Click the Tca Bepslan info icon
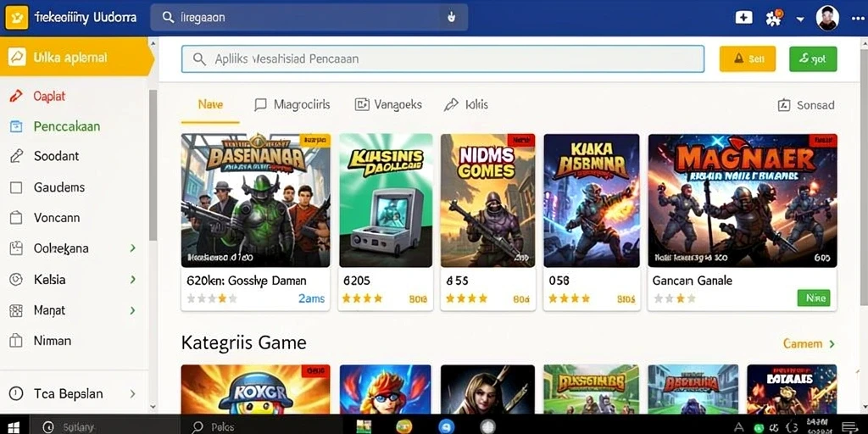This screenshot has width=868, height=434. pos(16,393)
